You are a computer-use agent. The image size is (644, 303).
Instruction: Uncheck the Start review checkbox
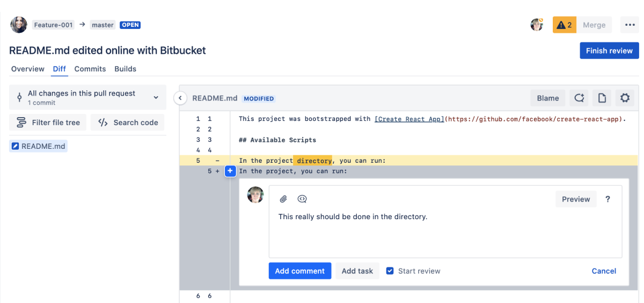point(390,271)
